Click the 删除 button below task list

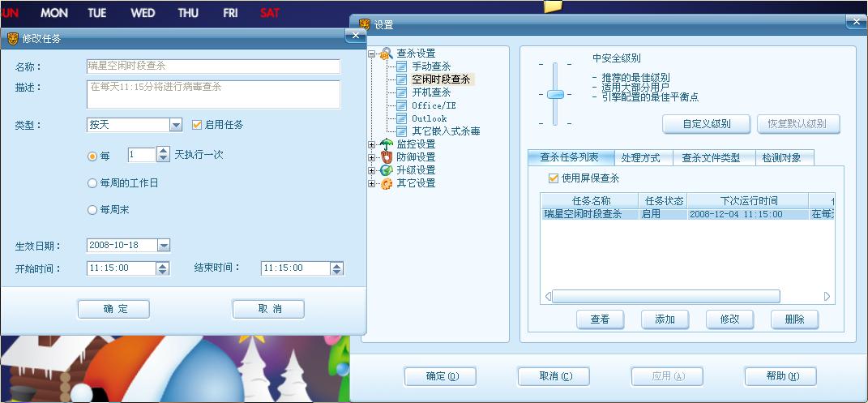coord(794,319)
